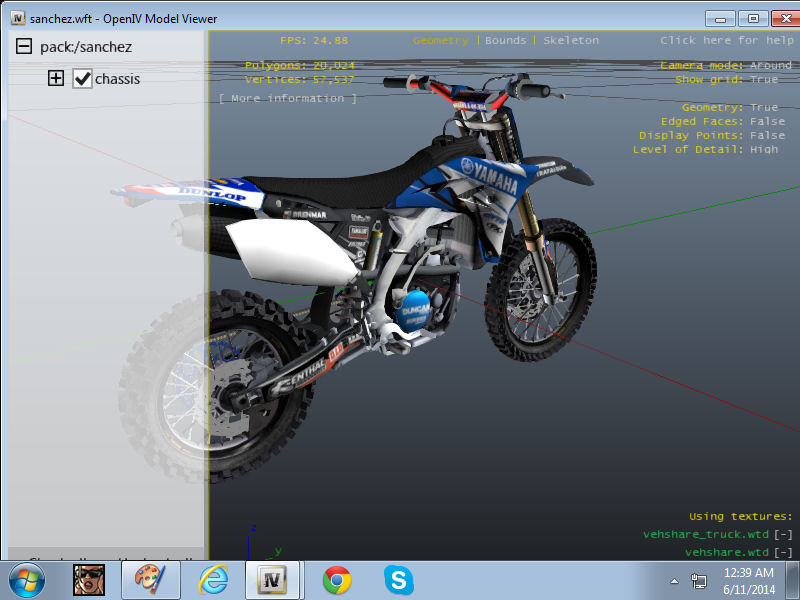
Task: Select the pack:/sanchez root label
Action: click(86, 47)
